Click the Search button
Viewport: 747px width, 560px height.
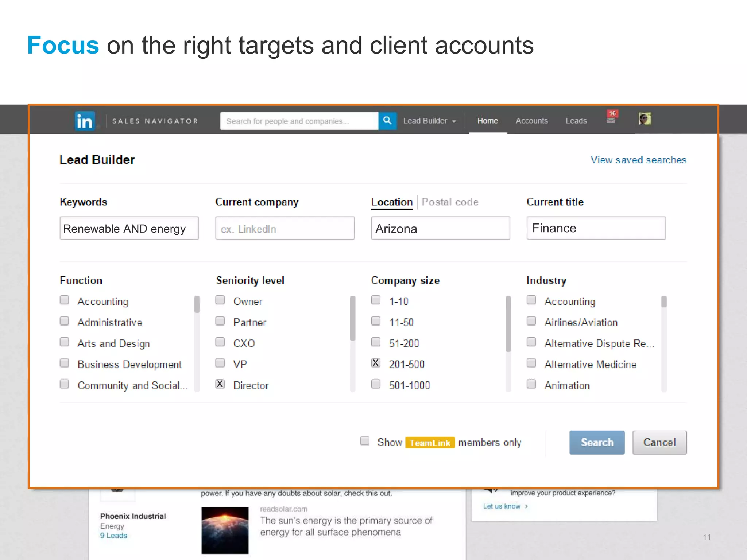pyautogui.click(x=597, y=442)
